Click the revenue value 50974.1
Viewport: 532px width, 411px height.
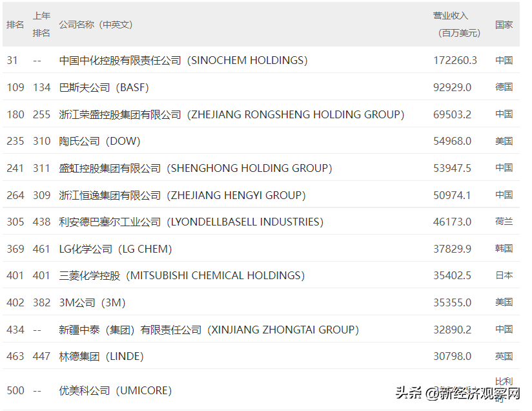(452, 195)
